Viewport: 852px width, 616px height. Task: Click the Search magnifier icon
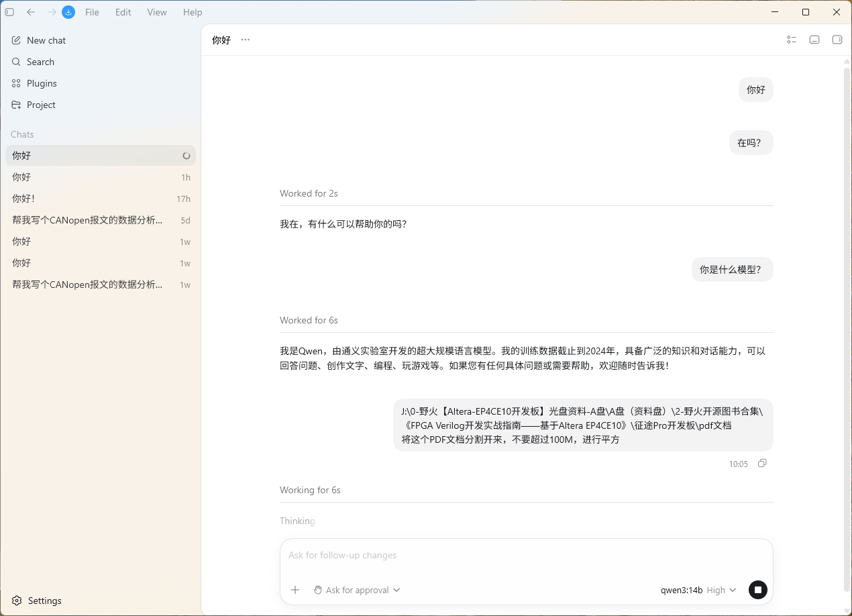tap(16, 62)
